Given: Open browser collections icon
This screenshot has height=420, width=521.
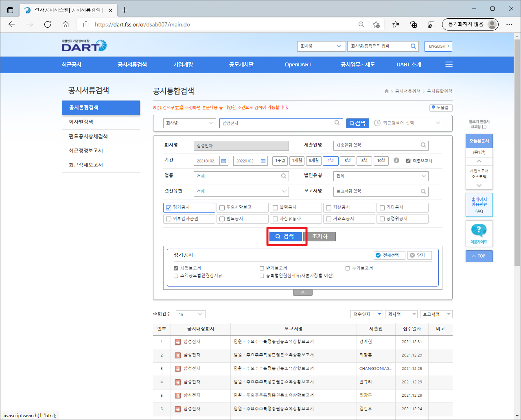Looking at the screenshot, I should click(414, 24).
